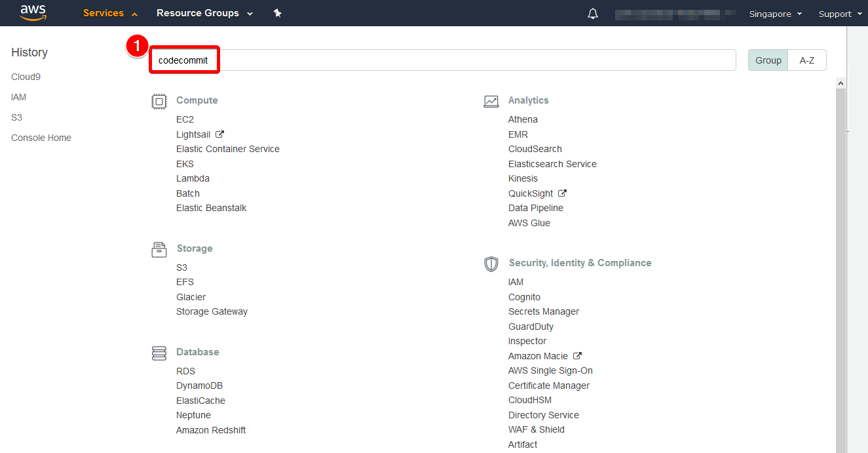This screenshot has height=453, width=868.
Task: Click the Compute category chip icon
Action: [x=159, y=101]
